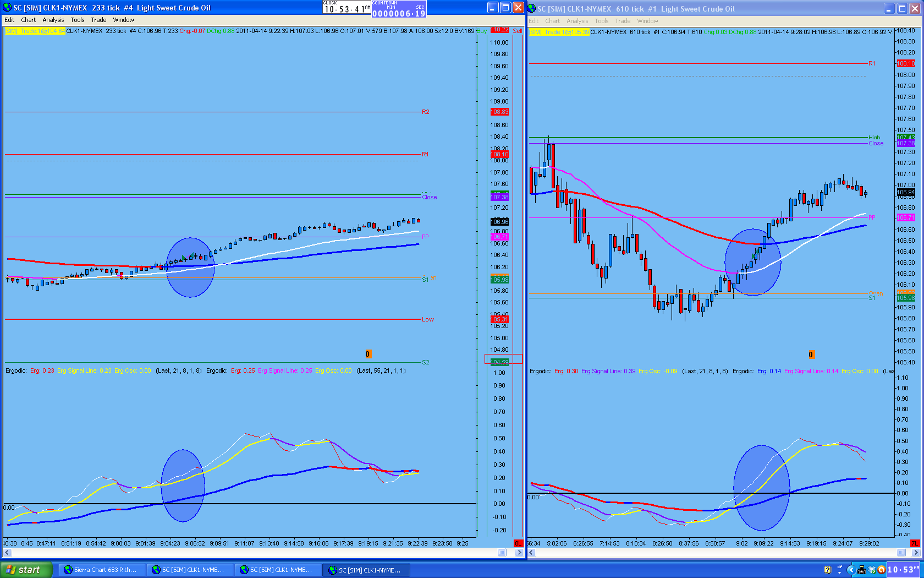Screen dimensions: 924x578
Task: Click the black 106.96 last price label
Action: tap(499, 222)
